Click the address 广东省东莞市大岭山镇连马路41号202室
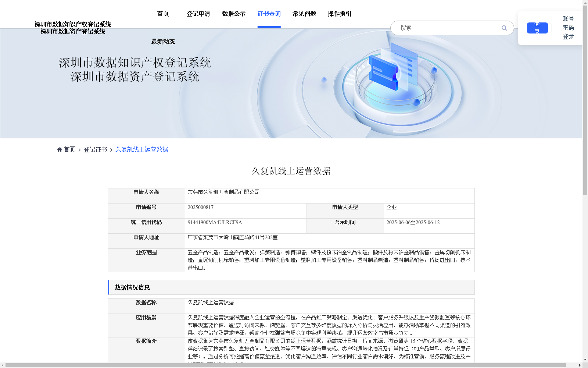The height and width of the screenshot is (368, 588). 233,237
